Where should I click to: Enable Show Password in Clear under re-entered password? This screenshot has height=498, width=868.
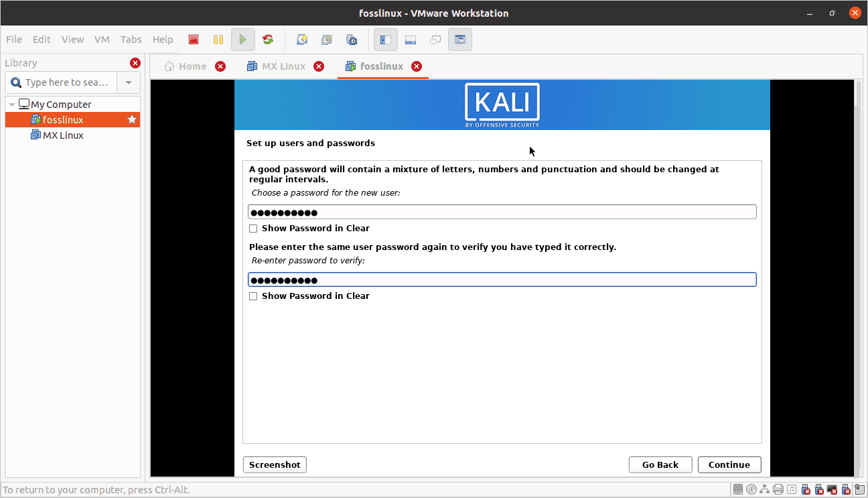point(253,296)
